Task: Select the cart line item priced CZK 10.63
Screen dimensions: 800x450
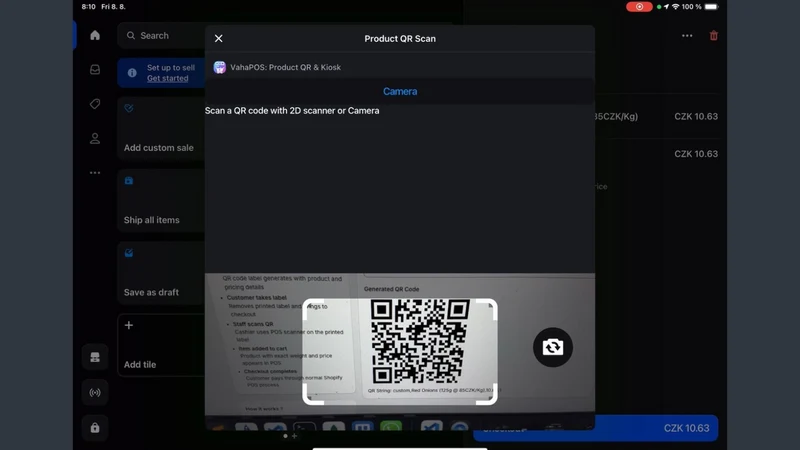Action: click(657, 116)
